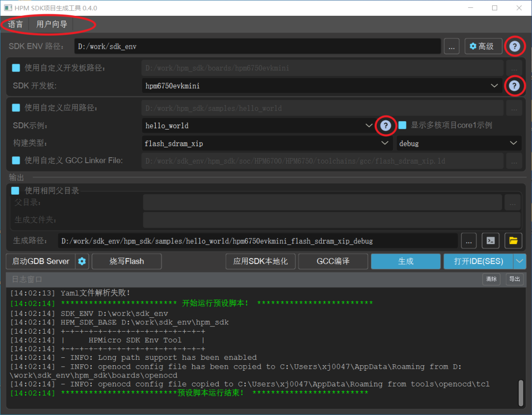Click the 启动GDB Server button
The image size is (532, 415).
pos(41,261)
